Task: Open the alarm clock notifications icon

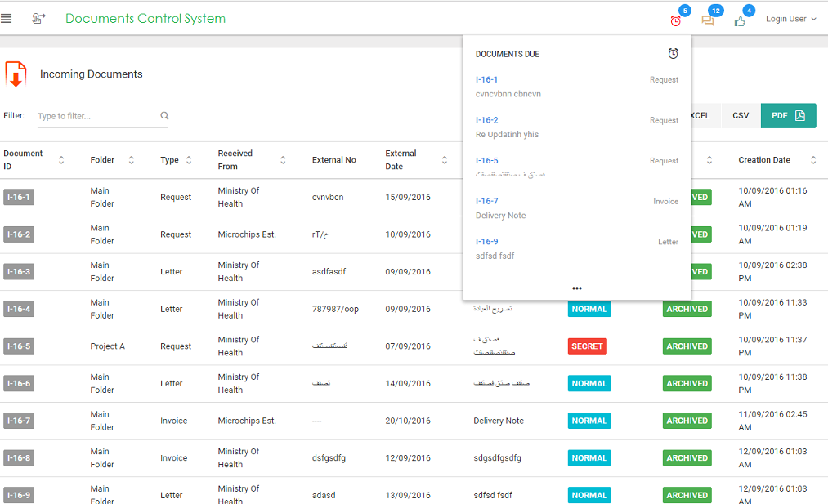Action: point(675,20)
